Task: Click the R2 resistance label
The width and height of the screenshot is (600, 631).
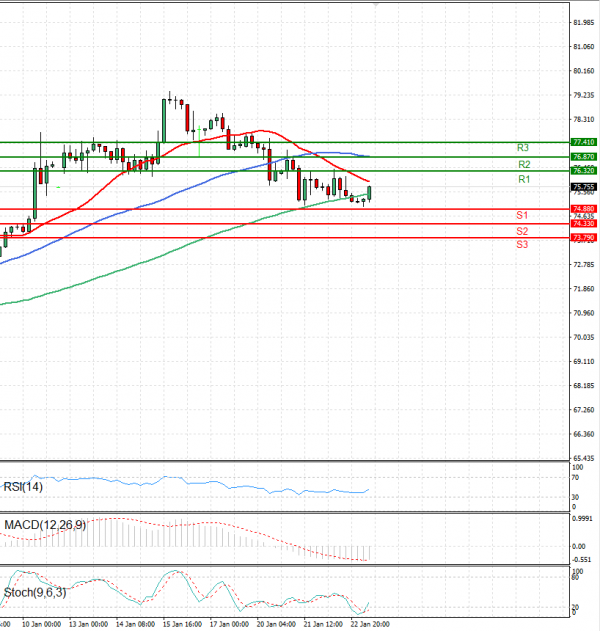Action: (x=524, y=164)
